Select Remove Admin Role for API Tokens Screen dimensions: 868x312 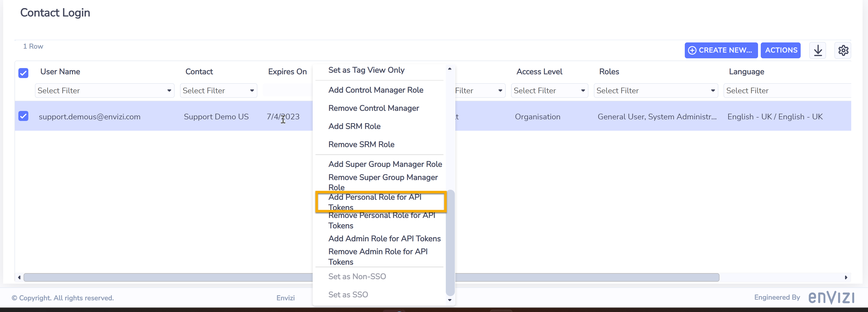[378, 257]
